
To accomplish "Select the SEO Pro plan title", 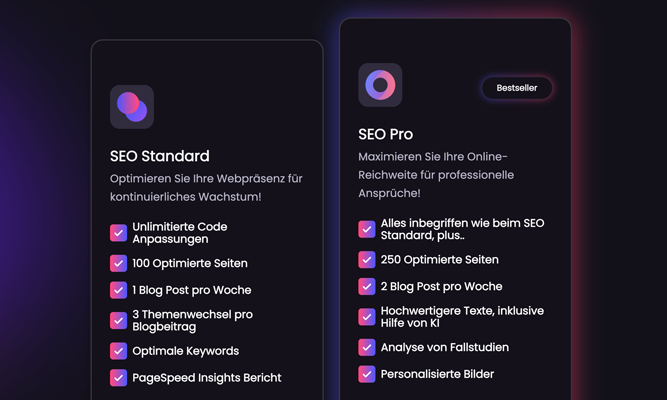I will (x=385, y=134).
